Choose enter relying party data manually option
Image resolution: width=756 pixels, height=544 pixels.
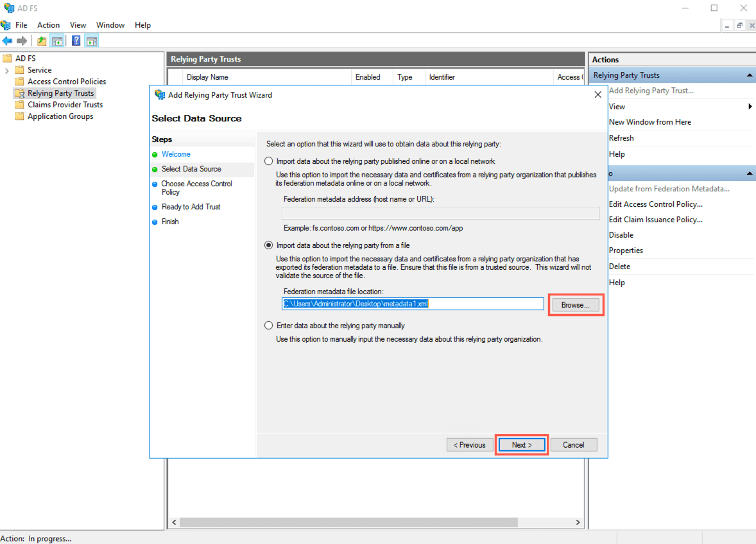tap(269, 326)
